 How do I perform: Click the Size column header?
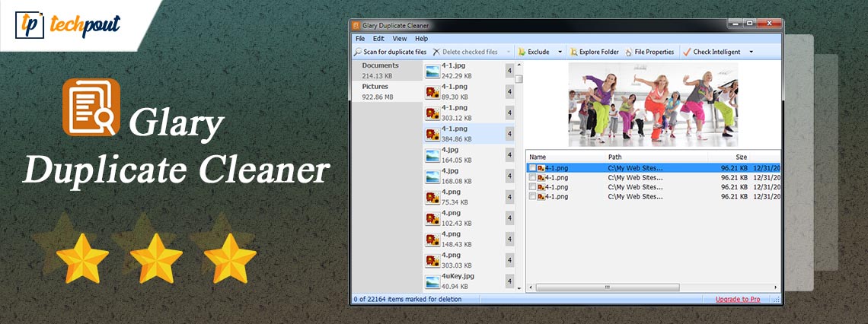740,156
